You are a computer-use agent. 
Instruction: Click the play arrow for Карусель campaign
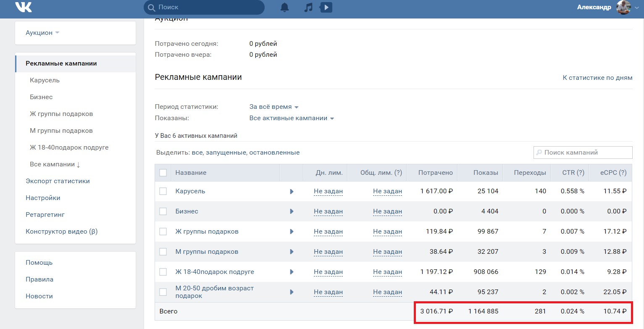[x=292, y=191]
